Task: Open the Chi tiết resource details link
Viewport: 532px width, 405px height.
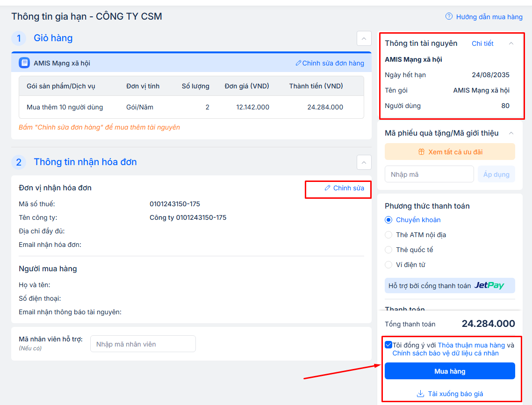Action: point(482,43)
